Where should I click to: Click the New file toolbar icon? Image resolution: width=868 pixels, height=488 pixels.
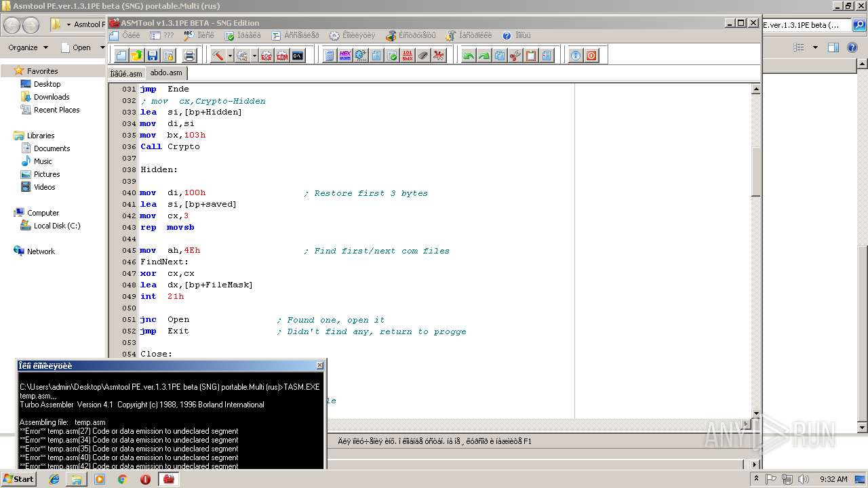coord(121,56)
